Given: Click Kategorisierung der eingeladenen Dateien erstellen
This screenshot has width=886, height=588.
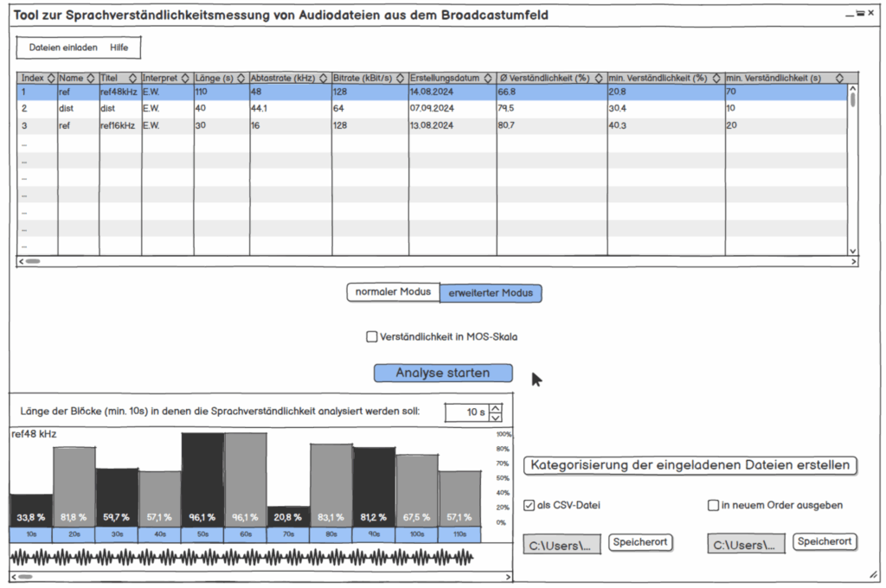Looking at the screenshot, I should (690, 465).
